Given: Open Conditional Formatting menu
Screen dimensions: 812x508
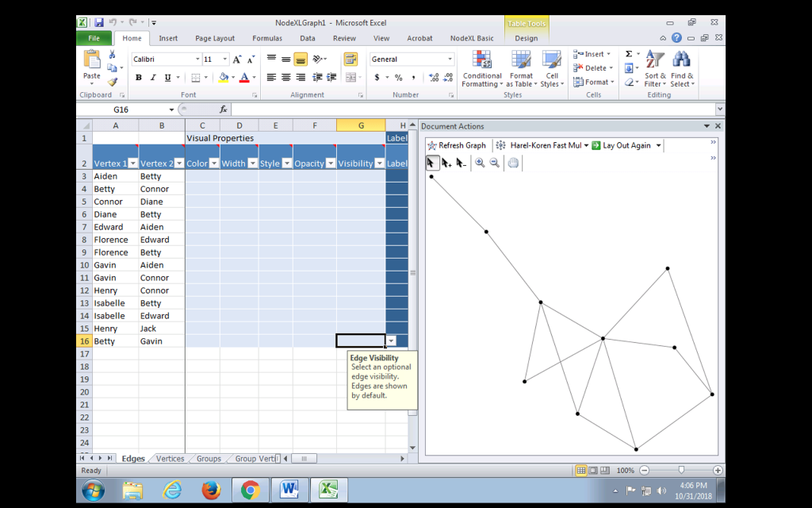Looking at the screenshot, I should pos(481,69).
